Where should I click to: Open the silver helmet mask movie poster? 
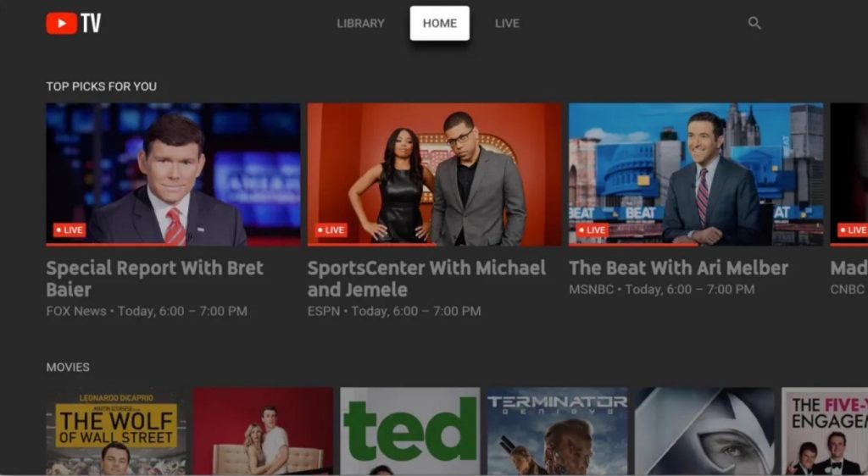704,431
